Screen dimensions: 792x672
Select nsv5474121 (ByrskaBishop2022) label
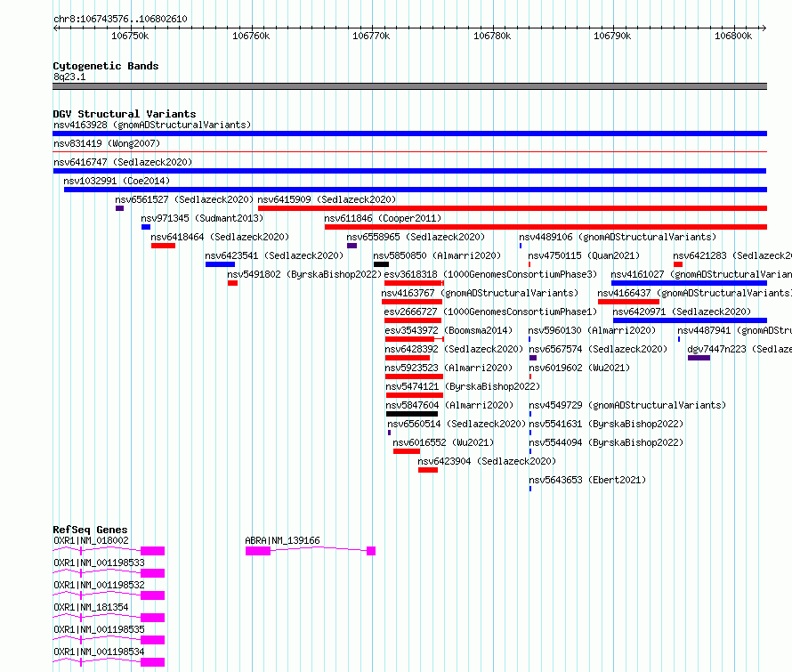click(463, 386)
